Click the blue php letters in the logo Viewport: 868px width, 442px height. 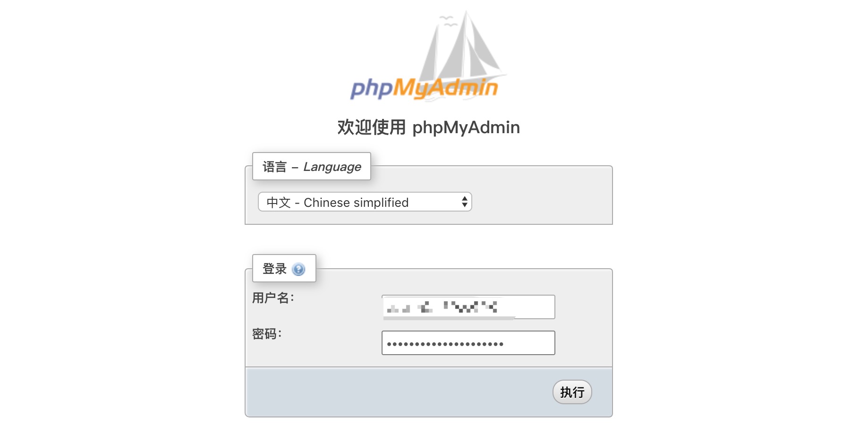(371, 89)
